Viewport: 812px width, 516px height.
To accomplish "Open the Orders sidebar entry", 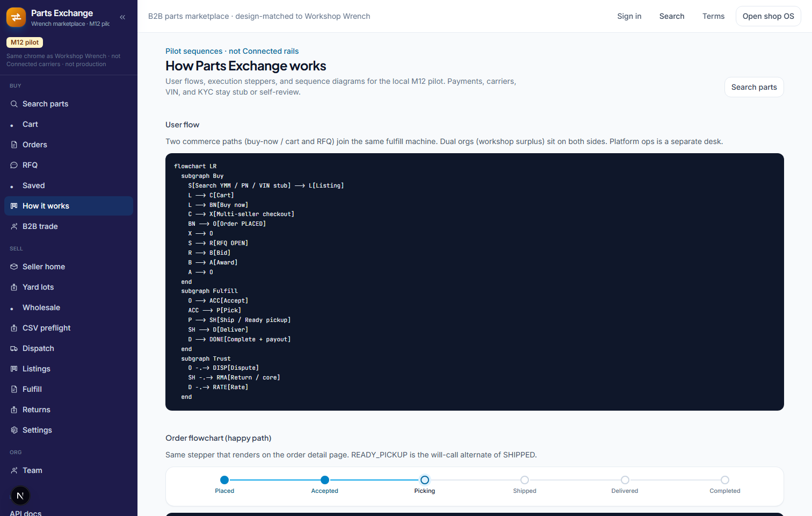I will [x=69, y=145].
